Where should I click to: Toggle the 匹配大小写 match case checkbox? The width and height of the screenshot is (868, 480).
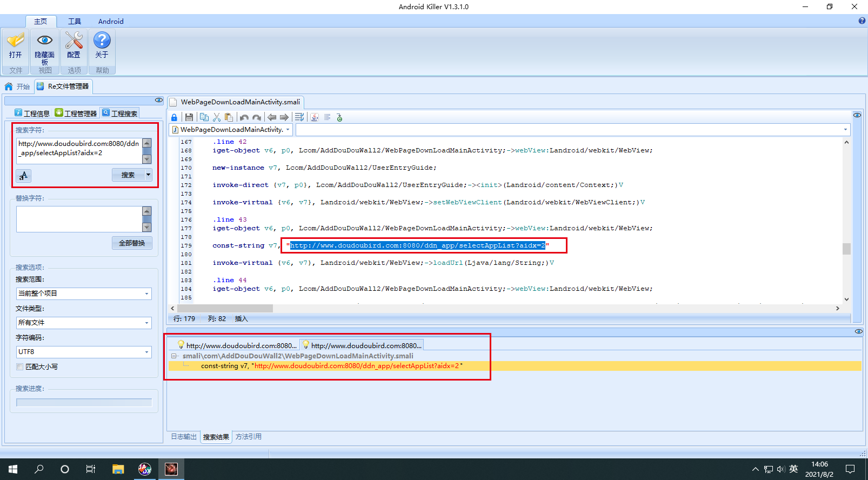pos(20,366)
